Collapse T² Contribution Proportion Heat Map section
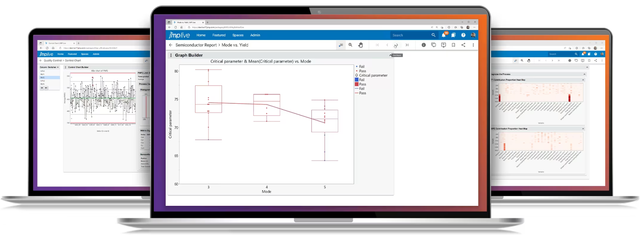Viewport: 644px width, 239px height. [583, 80]
